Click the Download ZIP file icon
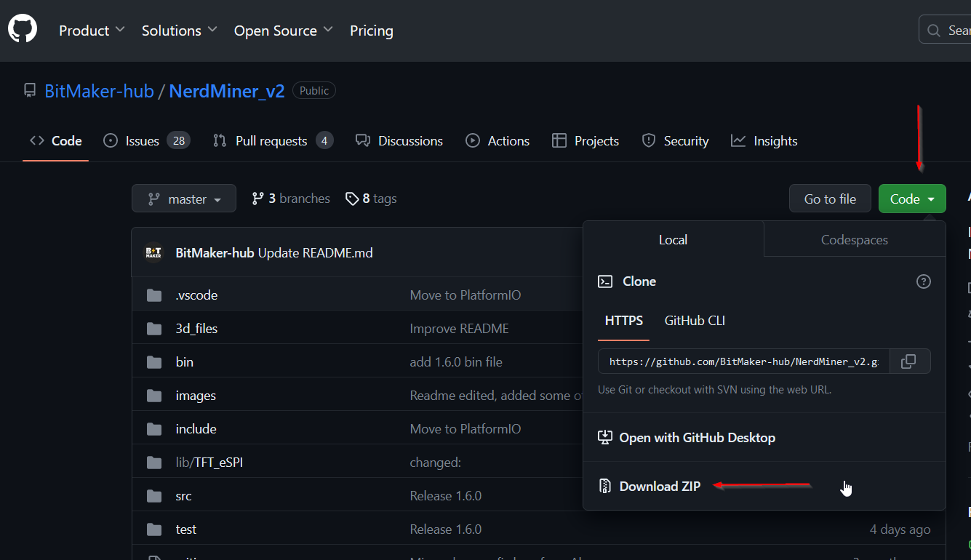The image size is (971, 560). pyautogui.click(x=604, y=487)
